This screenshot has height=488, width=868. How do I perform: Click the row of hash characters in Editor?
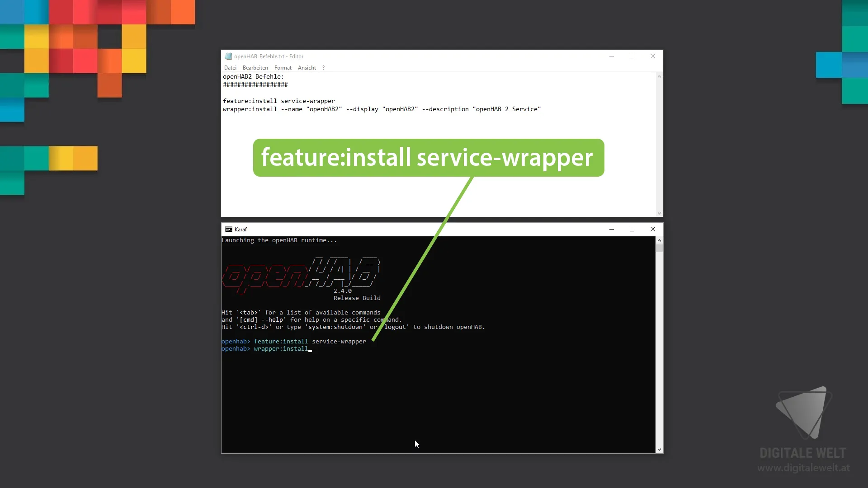255,85
